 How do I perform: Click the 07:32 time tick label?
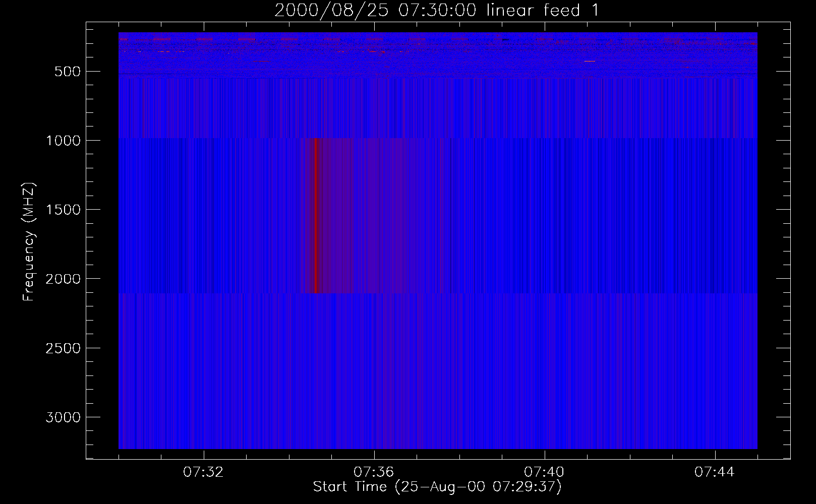[203, 472]
